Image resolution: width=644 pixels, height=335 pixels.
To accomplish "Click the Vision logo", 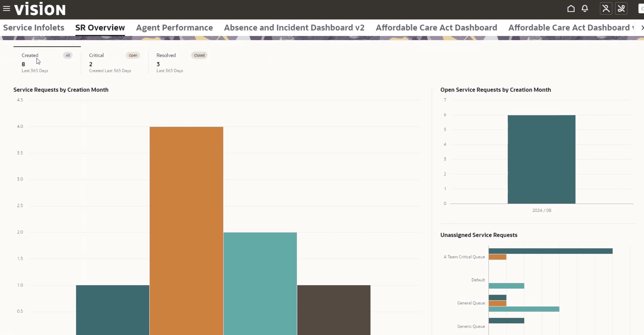I will pos(40,9).
